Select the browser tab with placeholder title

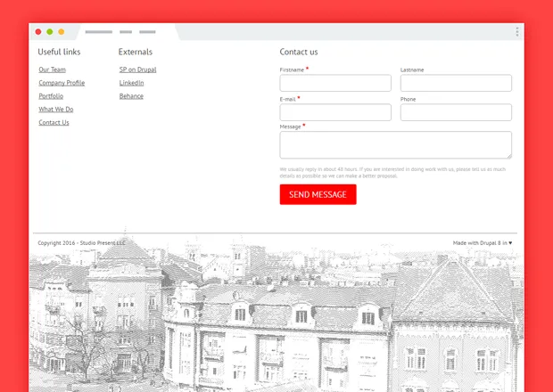127,32
